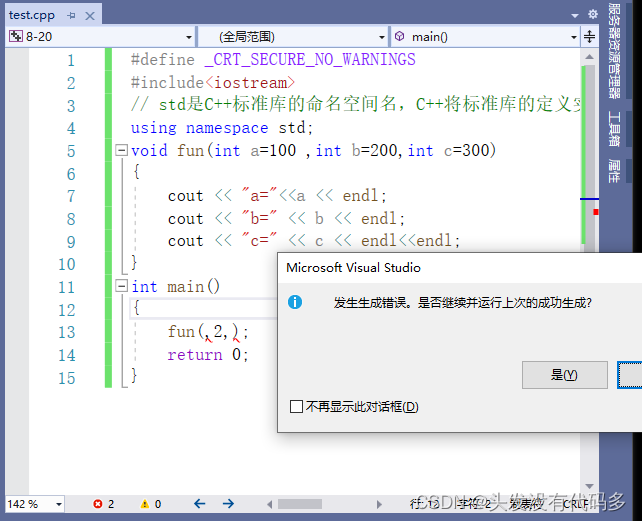
Task: Click the cout "a=" statement line
Action: pyautogui.click(x=277, y=196)
